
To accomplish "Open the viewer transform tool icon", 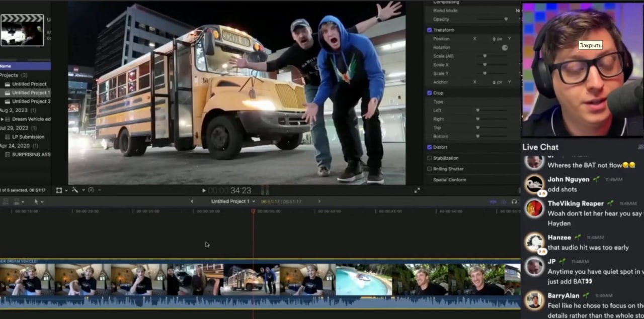I will click(59, 190).
